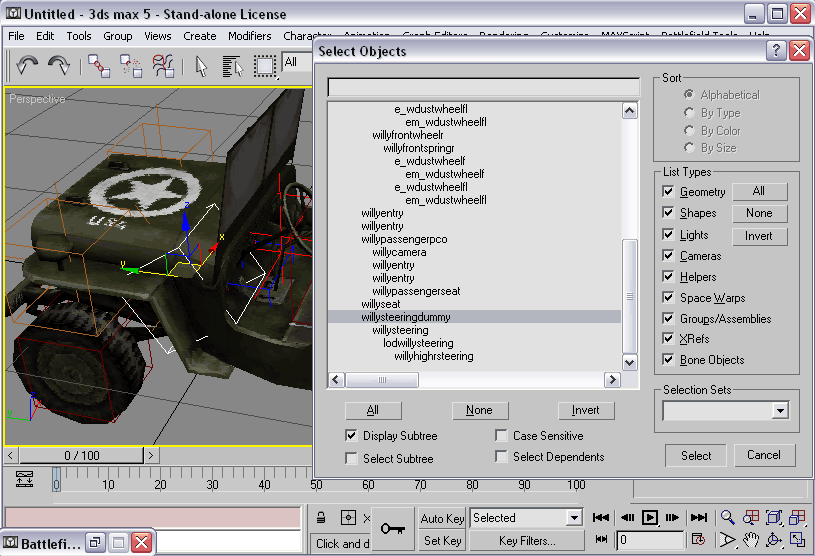Toggle the Auto Key button
This screenshot has width=815, height=556.
[x=442, y=518]
